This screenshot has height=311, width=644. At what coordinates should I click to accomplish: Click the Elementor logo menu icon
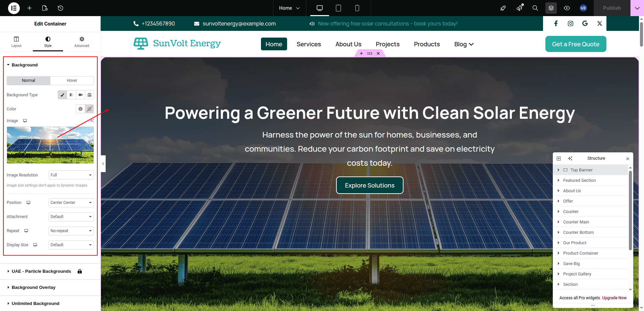click(x=14, y=8)
